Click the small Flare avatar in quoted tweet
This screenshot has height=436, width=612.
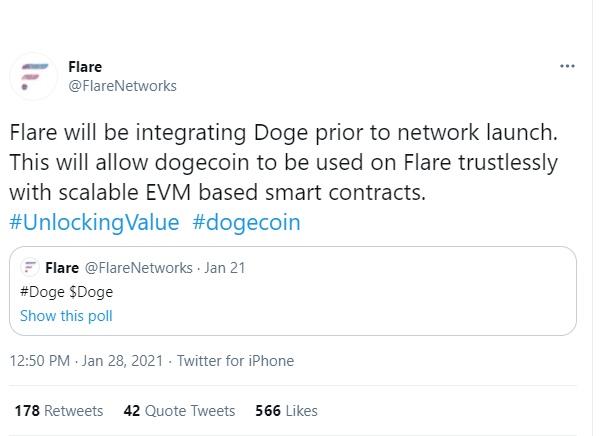[x=29, y=267]
